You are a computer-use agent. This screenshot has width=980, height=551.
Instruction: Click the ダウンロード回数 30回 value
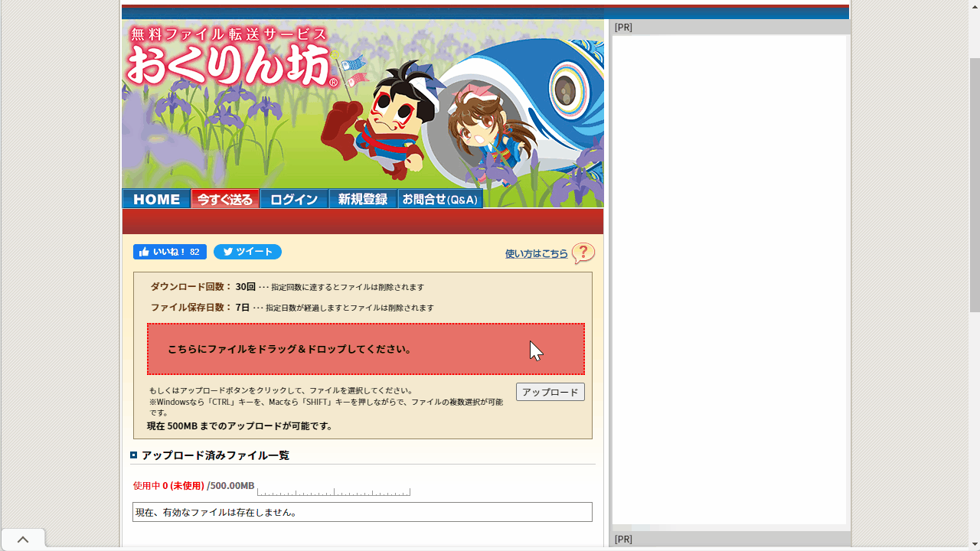point(246,287)
